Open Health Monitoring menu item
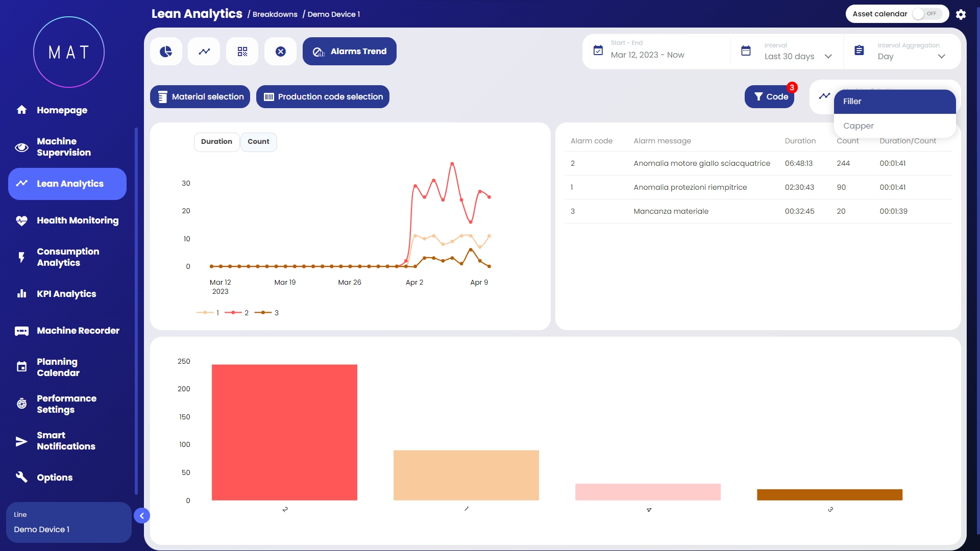980x551 pixels. [77, 220]
